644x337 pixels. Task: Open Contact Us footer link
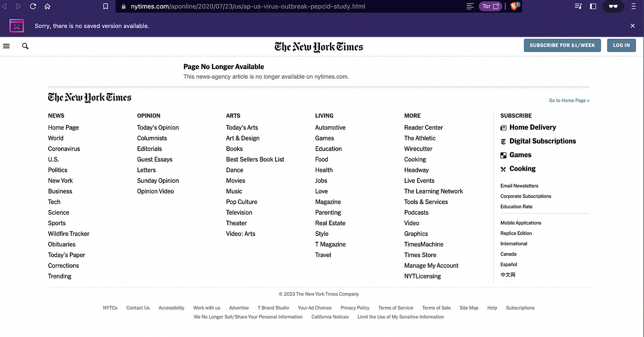[138, 308]
